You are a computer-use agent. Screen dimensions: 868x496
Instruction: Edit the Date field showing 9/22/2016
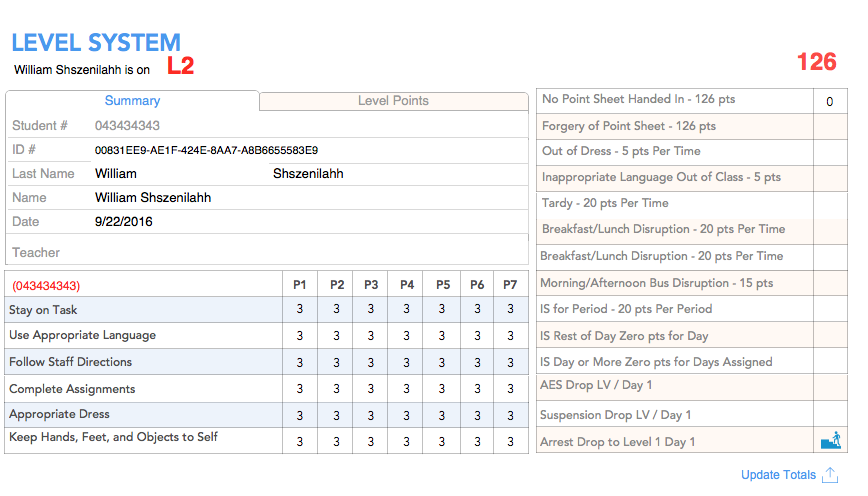coord(310,221)
